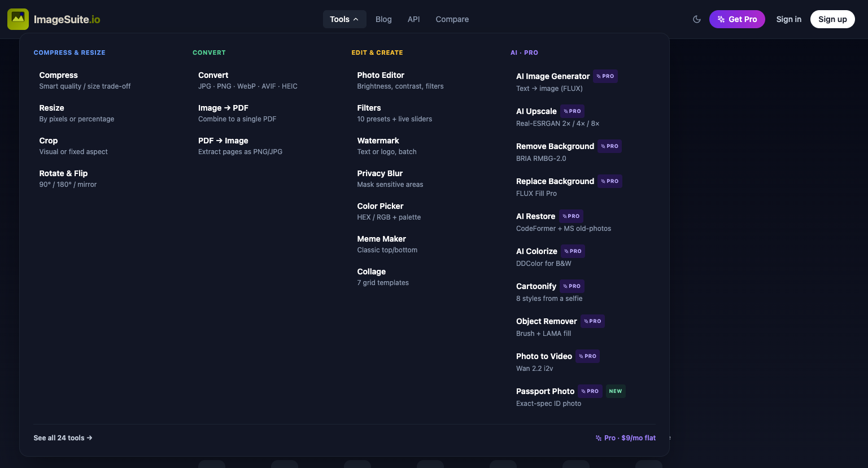Click the "EDIT & CREATE" section heading
The height and width of the screenshot is (468, 868).
click(x=377, y=53)
